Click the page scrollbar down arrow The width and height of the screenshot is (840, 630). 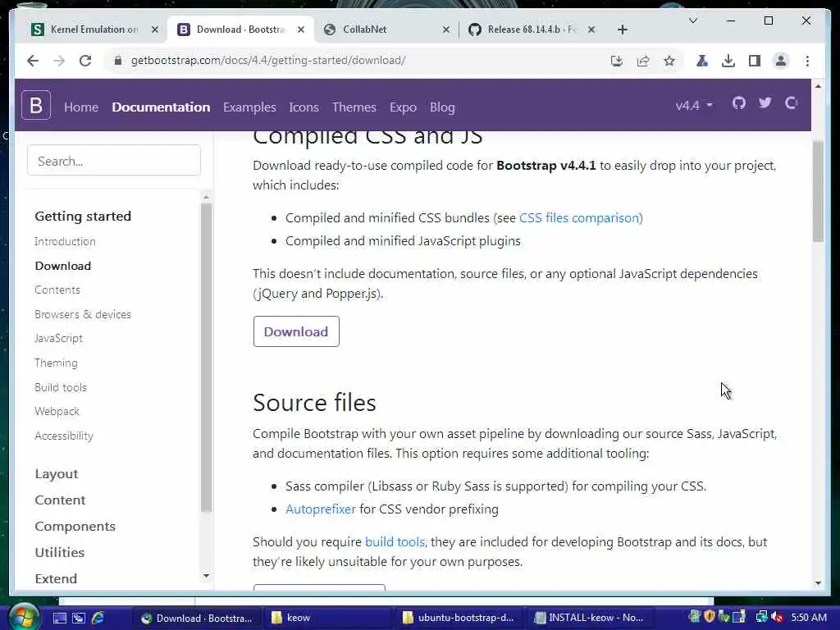click(x=818, y=583)
